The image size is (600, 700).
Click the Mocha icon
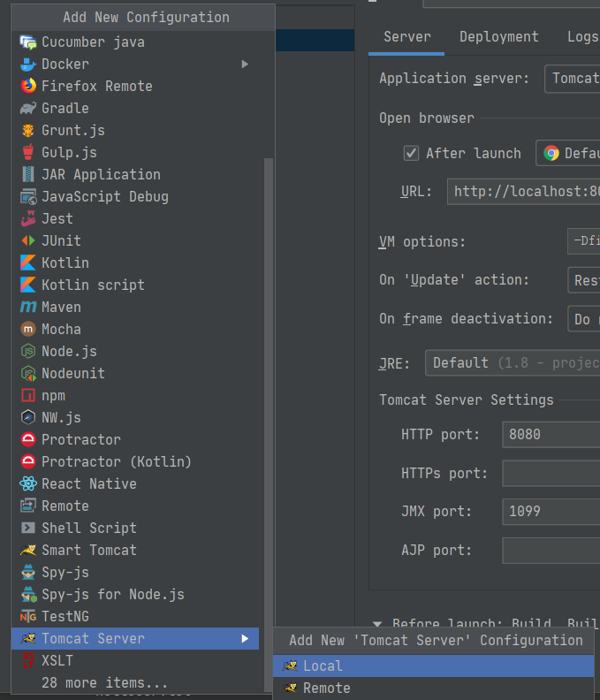tap(27, 330)
